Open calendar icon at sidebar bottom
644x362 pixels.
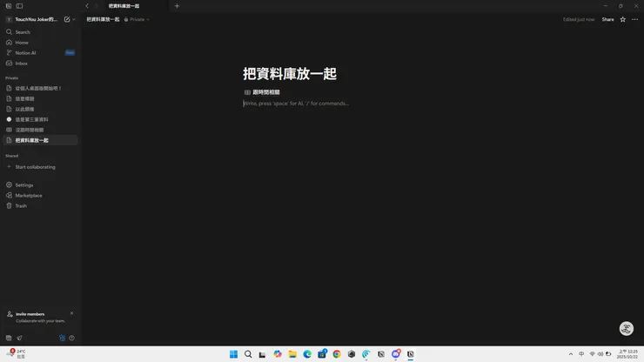(9, 338)
